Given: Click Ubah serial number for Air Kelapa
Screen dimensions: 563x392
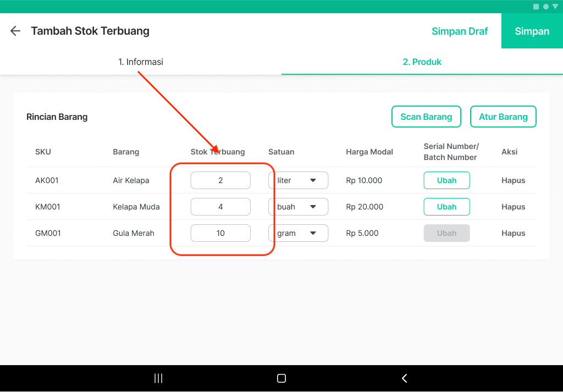Looking at the screenshot, I should tap(446, 180).
